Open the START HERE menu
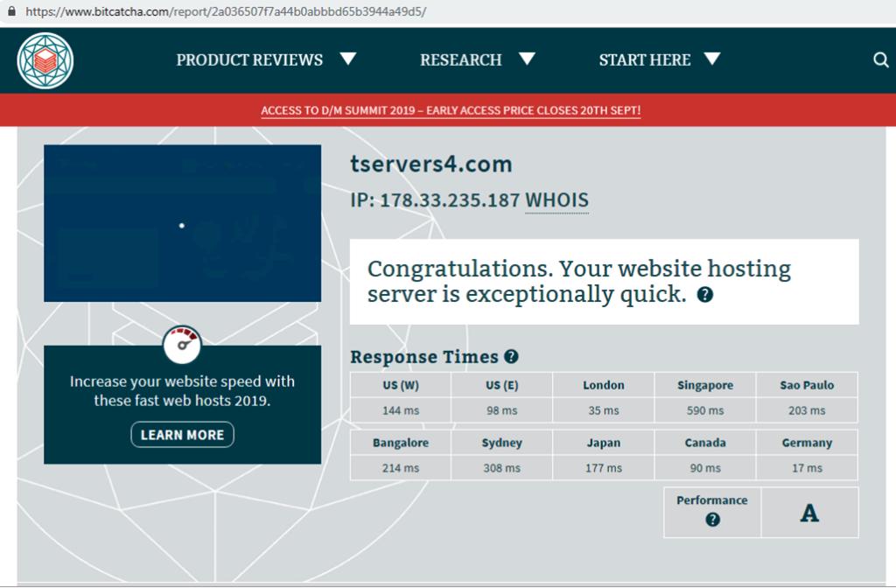The width and height of the screenshot is (896, 588). (x=645, y=59)
